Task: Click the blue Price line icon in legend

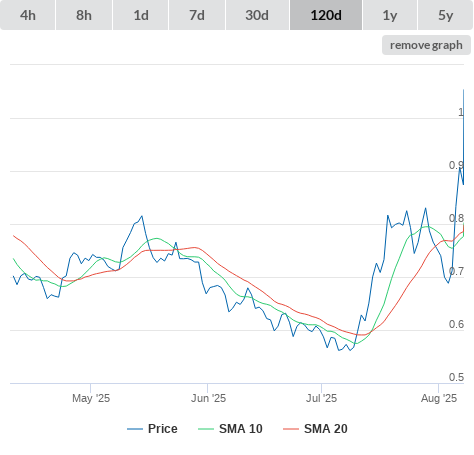Action: pyautogui.click(x=135, y=429)
